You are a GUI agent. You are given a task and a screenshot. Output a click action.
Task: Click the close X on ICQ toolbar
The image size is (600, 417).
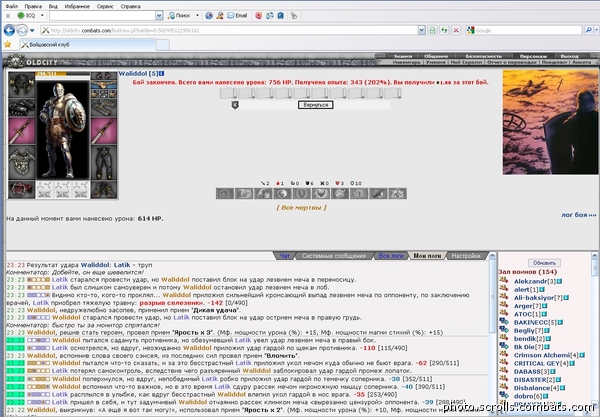[8, 16]
